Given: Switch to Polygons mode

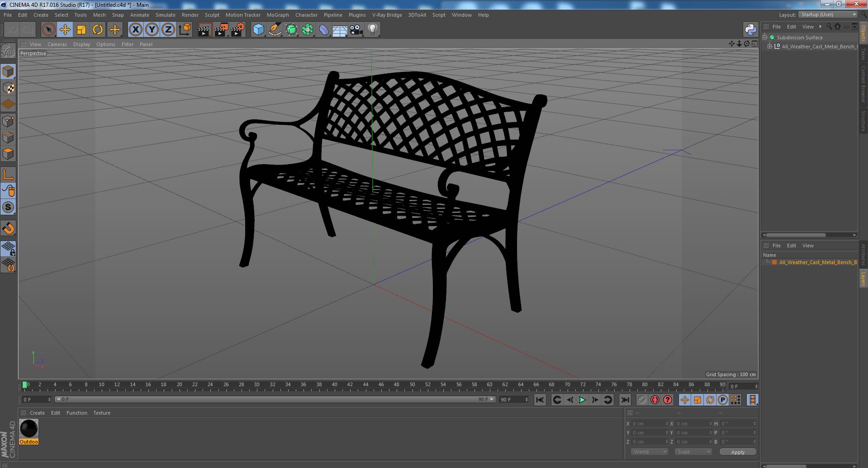Looking at the screenshot, I should point(8,154).
